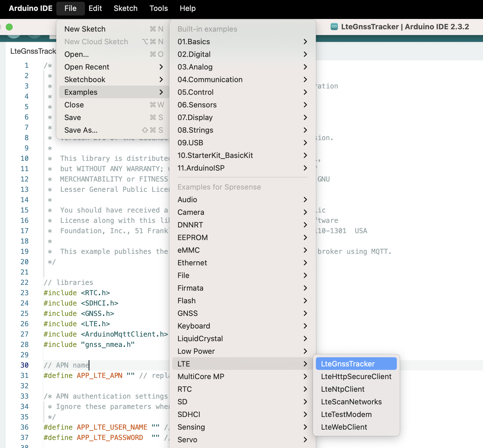Open the Edit menu
Screen dimensions: 483x448
click(95, 8)
